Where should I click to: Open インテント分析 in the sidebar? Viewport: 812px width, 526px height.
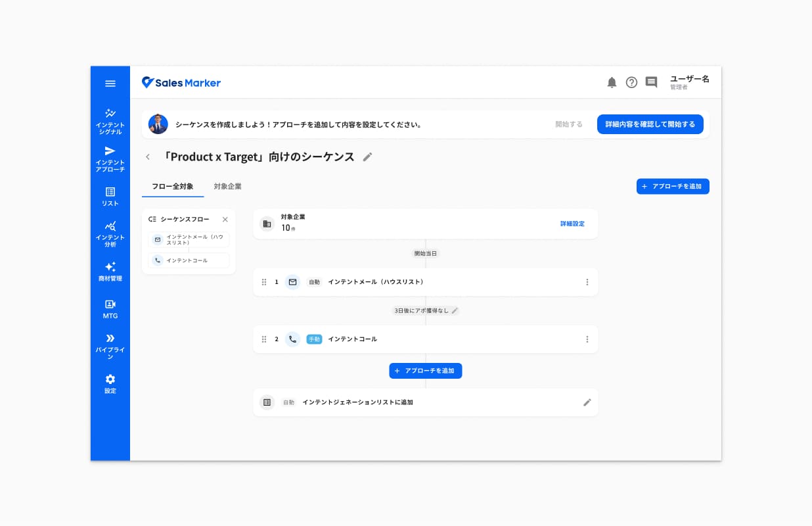(x=110, y=234)
